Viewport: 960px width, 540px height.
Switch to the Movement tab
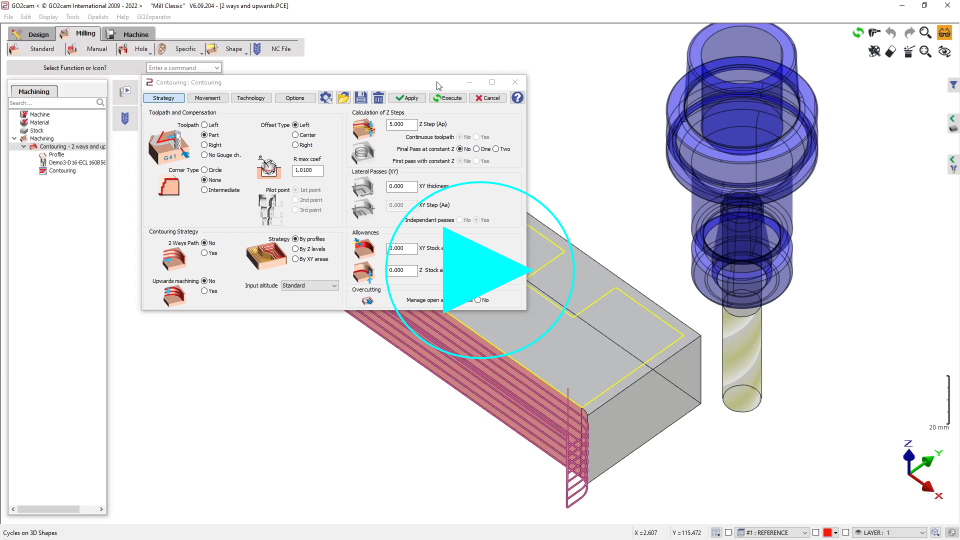click(x=207, y=98)
